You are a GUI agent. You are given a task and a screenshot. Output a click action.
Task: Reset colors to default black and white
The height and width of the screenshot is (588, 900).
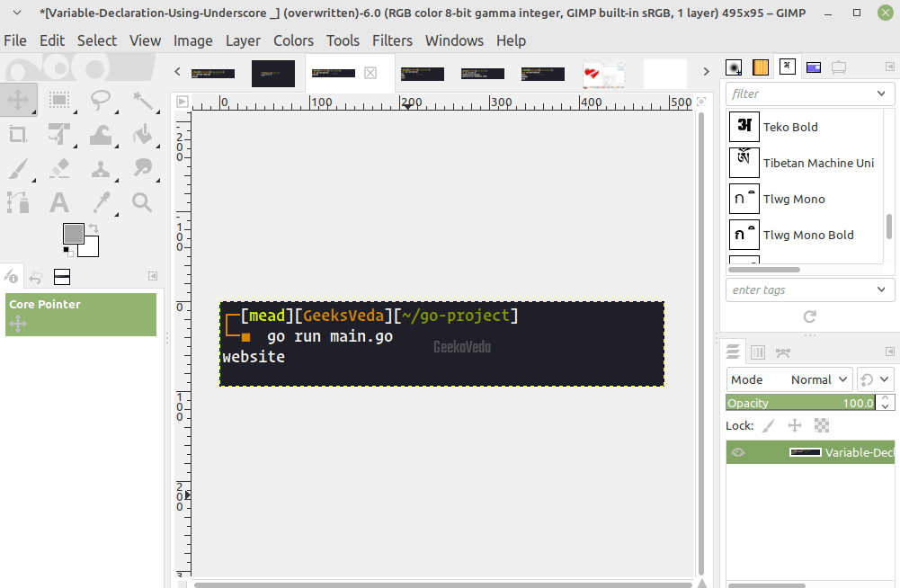(x=67, y=251)
